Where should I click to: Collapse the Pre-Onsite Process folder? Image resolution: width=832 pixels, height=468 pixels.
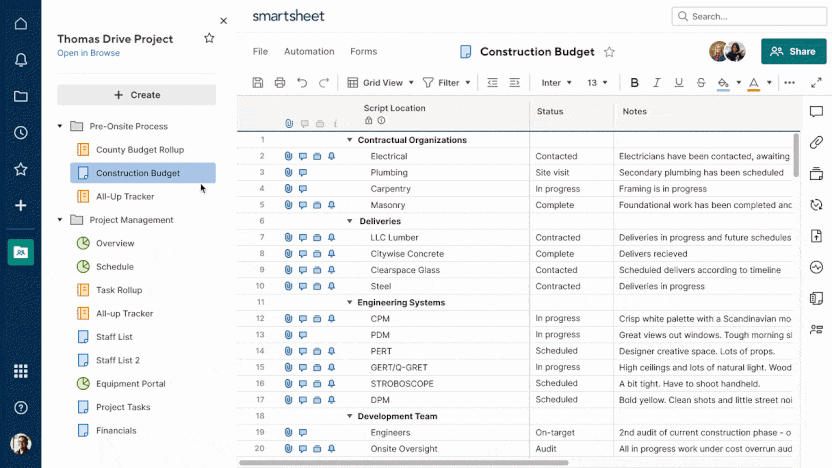tap(60, 126)
